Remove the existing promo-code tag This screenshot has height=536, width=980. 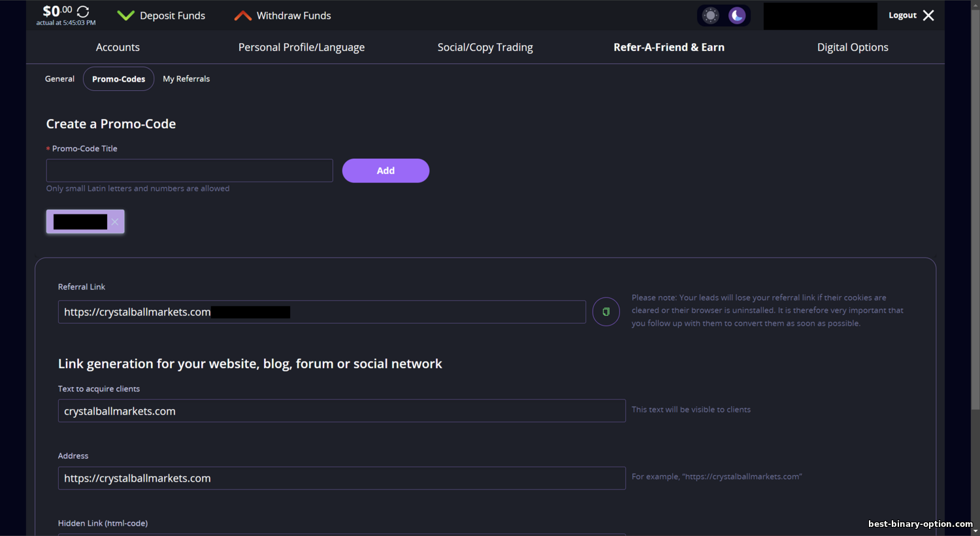tap(115, 222)
